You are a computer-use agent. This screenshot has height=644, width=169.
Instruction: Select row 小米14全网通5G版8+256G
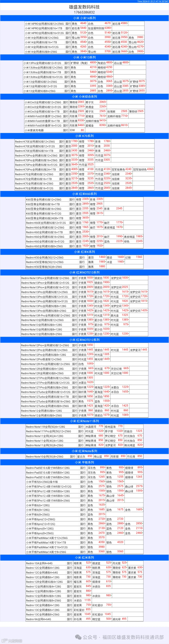[x=84, y=51]
